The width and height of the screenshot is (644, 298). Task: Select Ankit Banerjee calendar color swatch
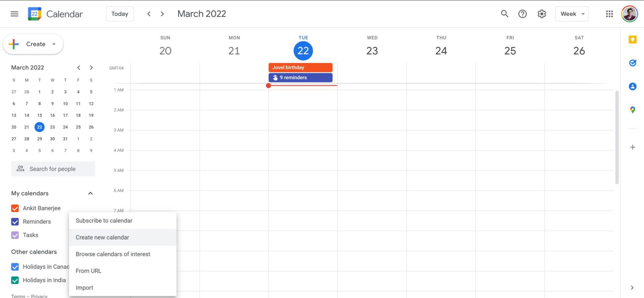[15, 208]
